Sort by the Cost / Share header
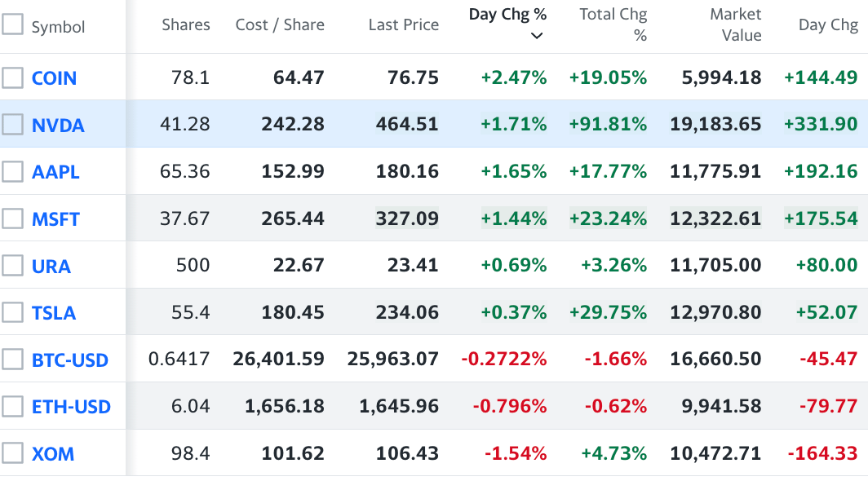The width and height of the screenshot is (868, 481). 280,25
